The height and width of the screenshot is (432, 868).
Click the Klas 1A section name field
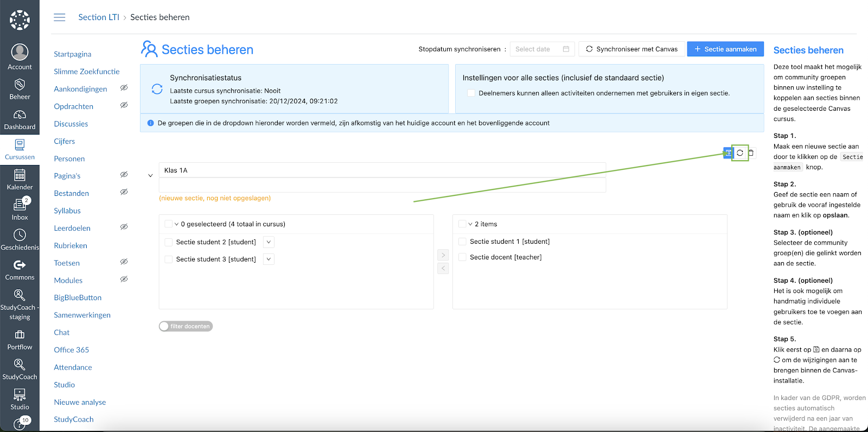click(x=382, y=170)
